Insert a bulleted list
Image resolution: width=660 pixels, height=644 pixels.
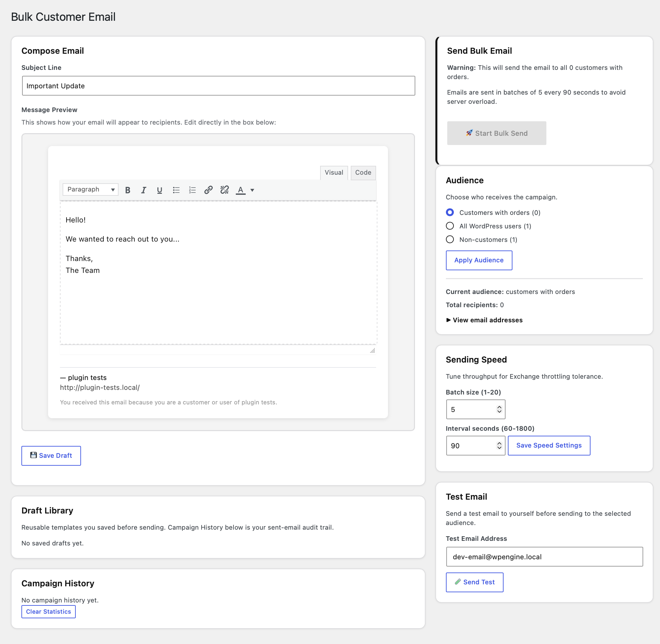[x=176, y=190]
